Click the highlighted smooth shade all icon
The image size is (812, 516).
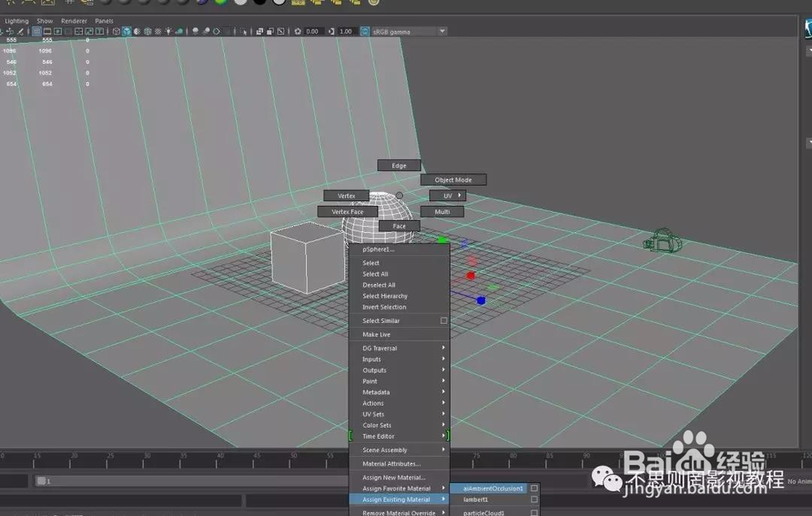tap(127, 32)
